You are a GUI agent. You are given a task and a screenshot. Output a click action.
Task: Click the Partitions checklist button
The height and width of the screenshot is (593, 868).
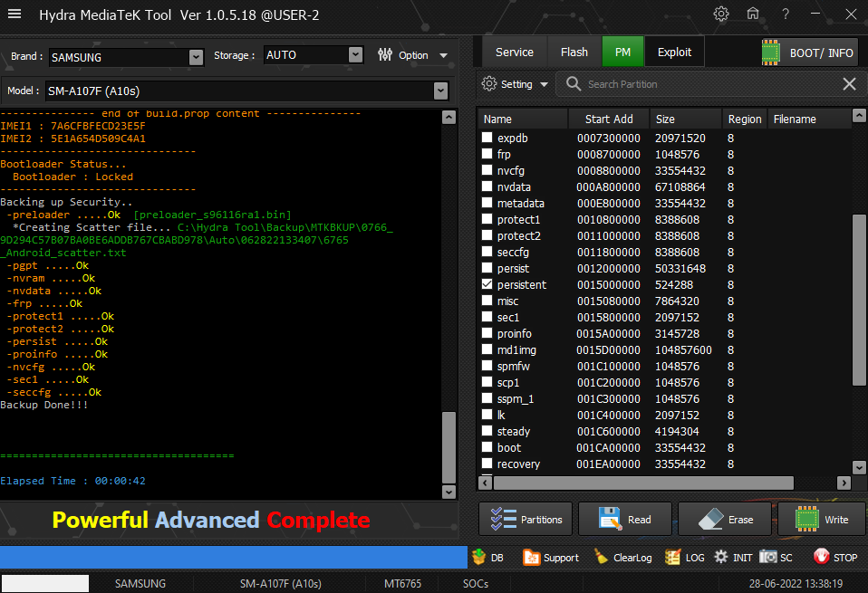coord(526,520)
